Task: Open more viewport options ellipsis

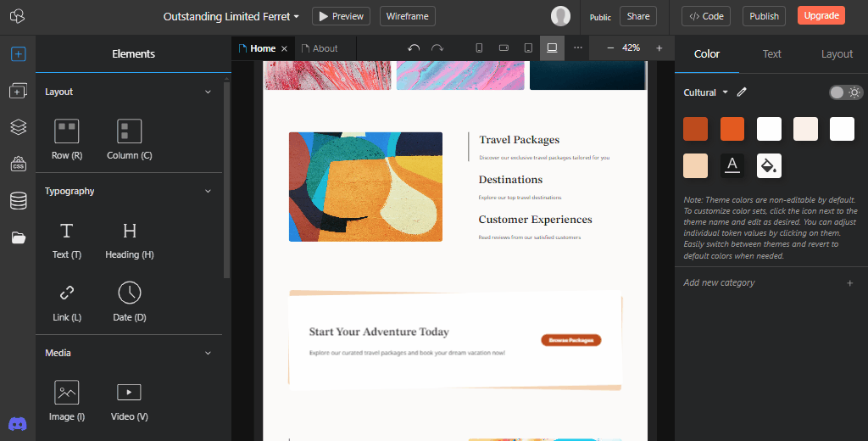Action: coord(578,48)
